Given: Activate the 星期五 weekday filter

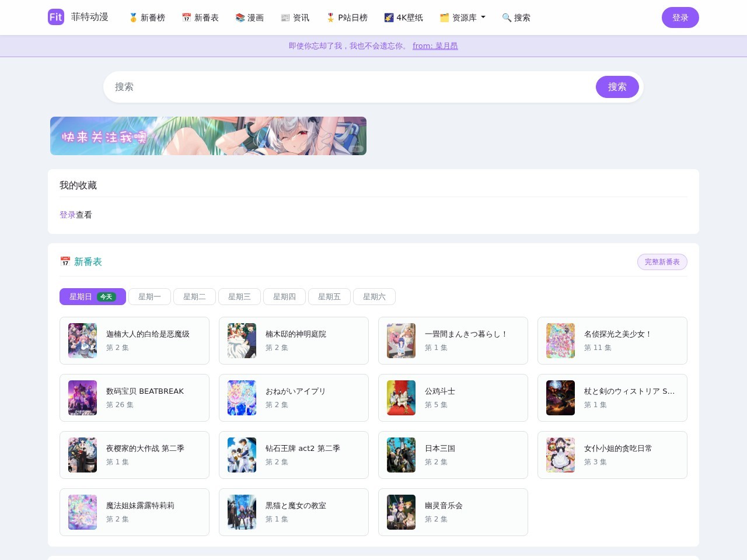Looking at the screenshot, I should point(329,296).
